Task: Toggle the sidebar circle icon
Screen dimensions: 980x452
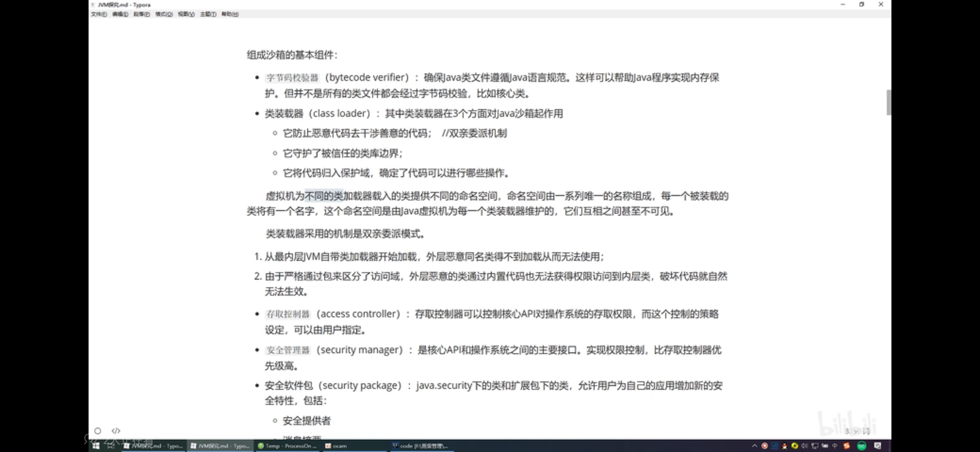Action: [98, 431]
